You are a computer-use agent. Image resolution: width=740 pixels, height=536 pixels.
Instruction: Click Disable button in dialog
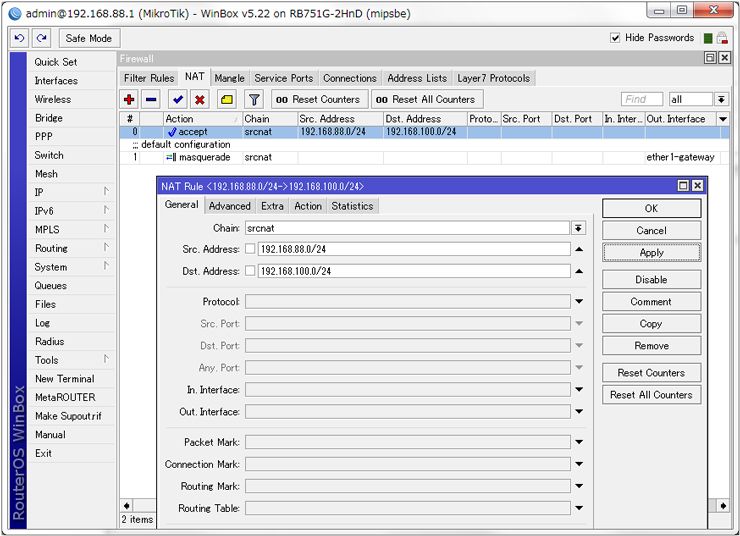click(x=651, y=280)
